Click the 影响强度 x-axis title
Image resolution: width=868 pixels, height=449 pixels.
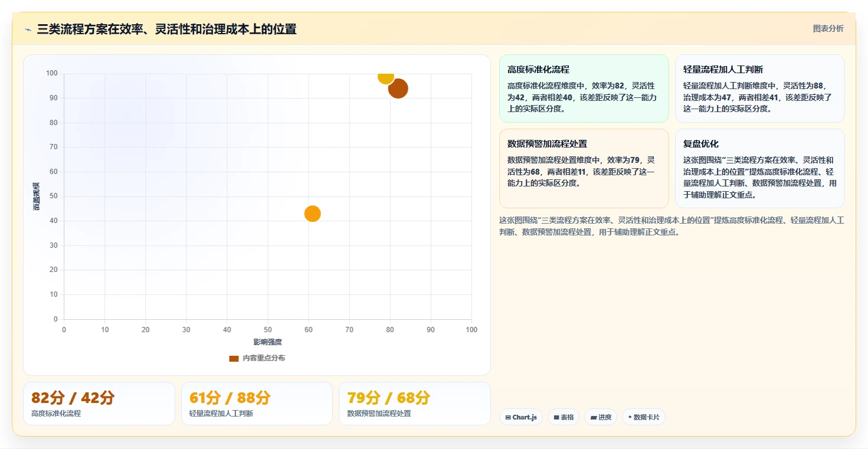(268, 342)
